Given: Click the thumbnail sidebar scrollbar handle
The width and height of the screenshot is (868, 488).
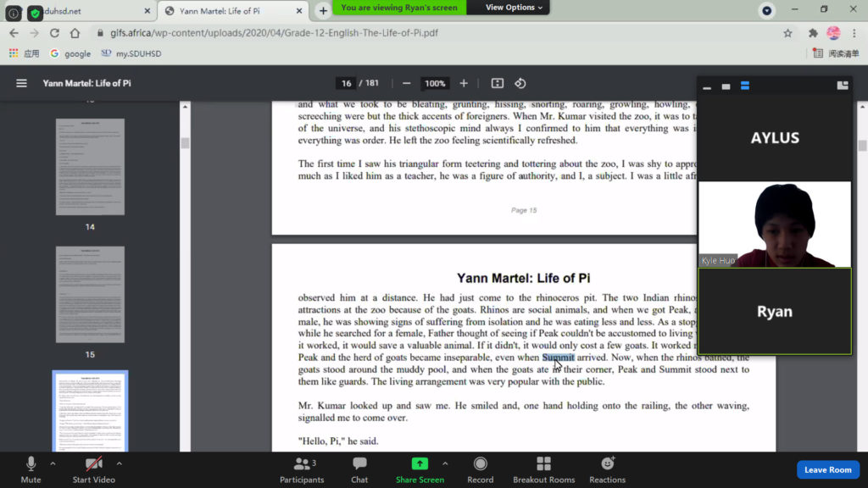Looking at the screenshot, I should [185, 142].
